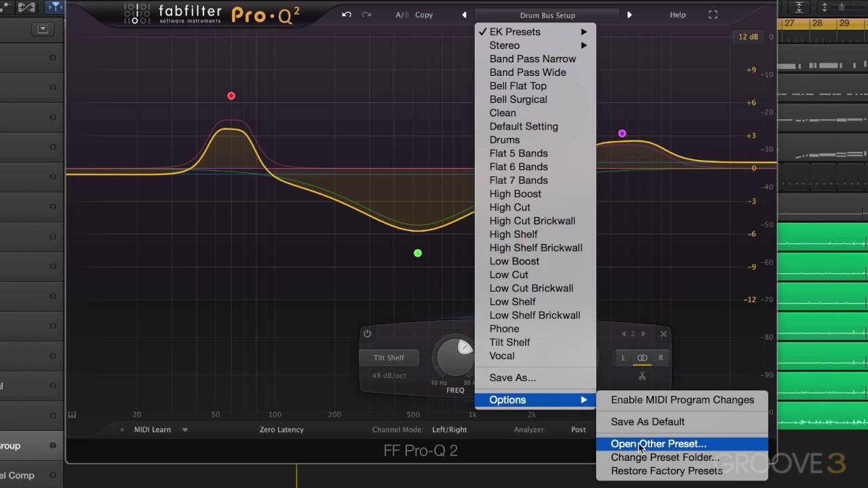Set band to Left channel only
The height and width of the screenshot is (488, 868).
[x=623, y=358]
